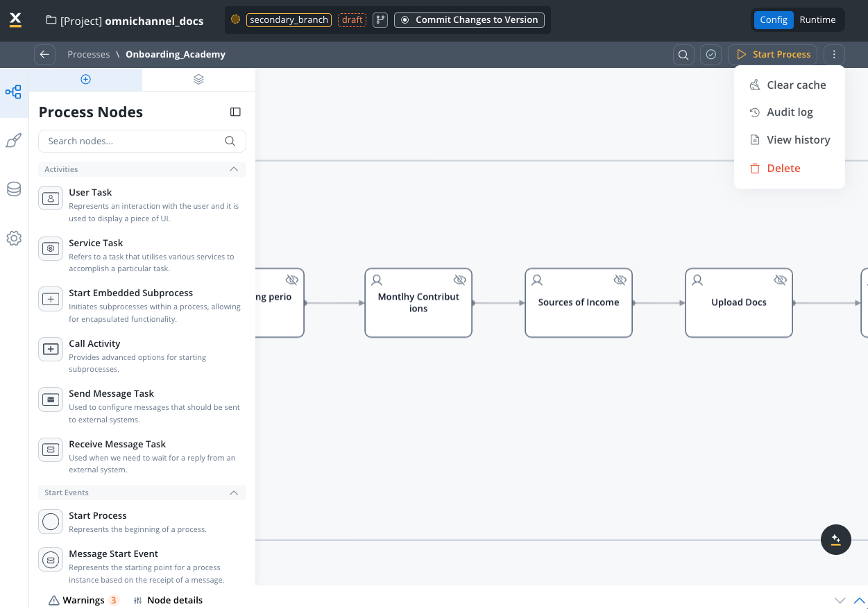This screenshot has height=609, width=868.
Task: Click the search magnifier in top toolbar
Action: (683, 55)
